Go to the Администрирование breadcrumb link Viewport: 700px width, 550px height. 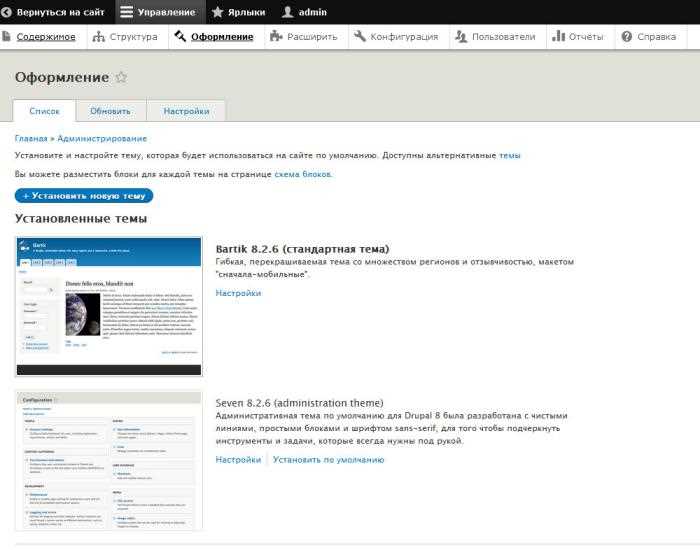point(102,138)
